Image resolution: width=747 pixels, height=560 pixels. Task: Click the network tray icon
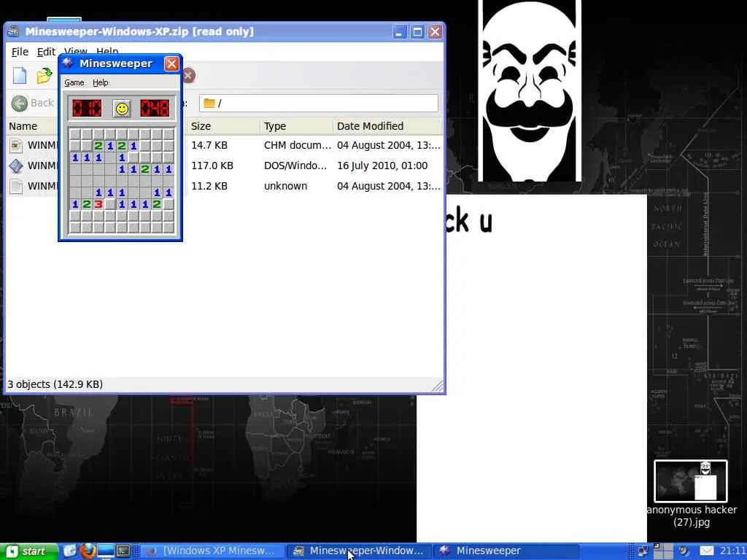tap(643, 551)
